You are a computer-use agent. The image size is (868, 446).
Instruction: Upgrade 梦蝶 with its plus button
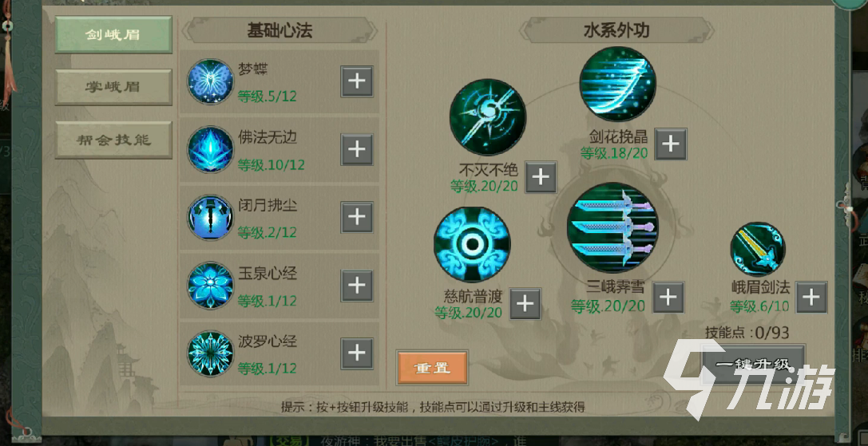(356, 81)
